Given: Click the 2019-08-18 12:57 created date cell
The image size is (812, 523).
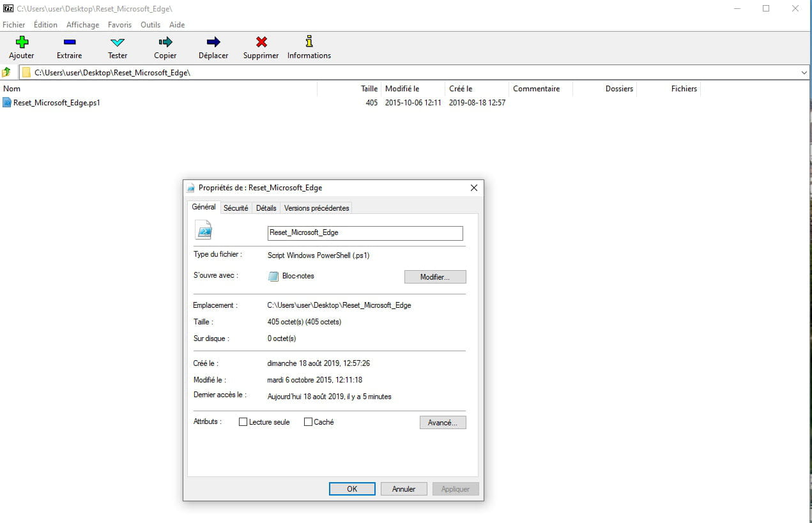Looking at the screenshot, I should [477, 103].
